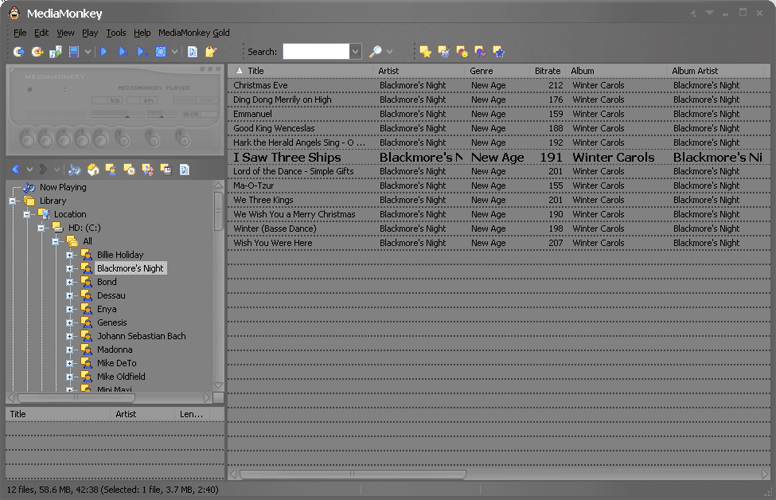Image resolution: width=776 pixels, height=500 pixels.
Task: Collapse the Library tree node
Action: [x=13, y=200]
